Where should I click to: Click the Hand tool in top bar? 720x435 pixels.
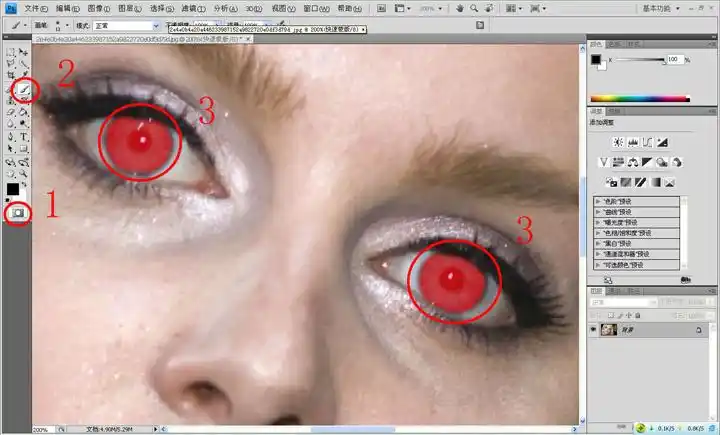click(x=459, y=8)
